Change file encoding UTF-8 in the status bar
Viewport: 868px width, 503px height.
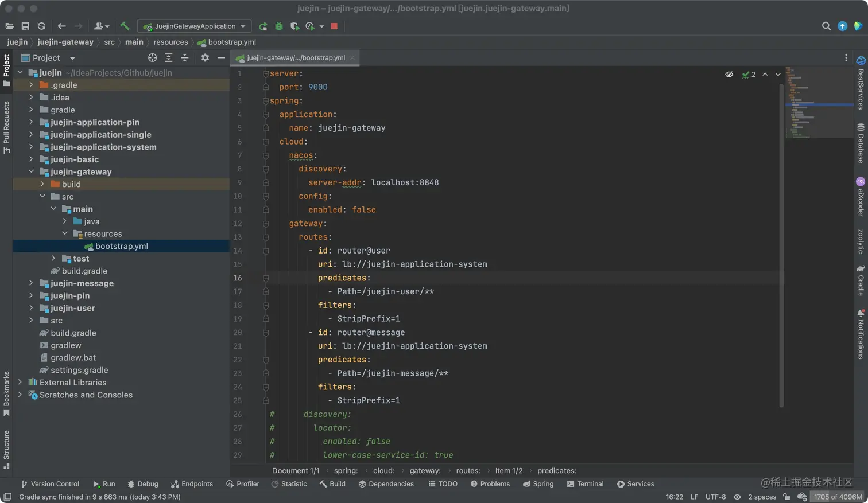click(715, 497)
